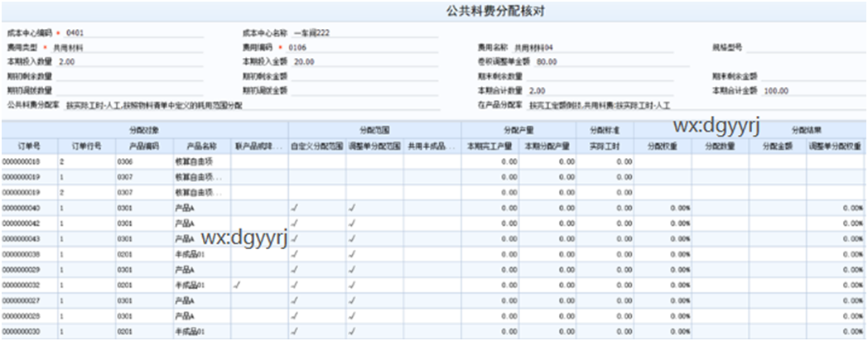The width and height of the screenshot is (868, 341).
Task: Click the 本期完工产量 column header
Action: pos(490,146)
